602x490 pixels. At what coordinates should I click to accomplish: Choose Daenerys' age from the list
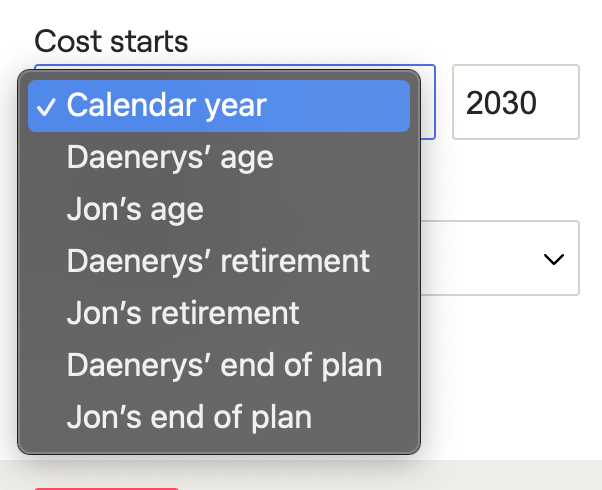tap(170, 157)
